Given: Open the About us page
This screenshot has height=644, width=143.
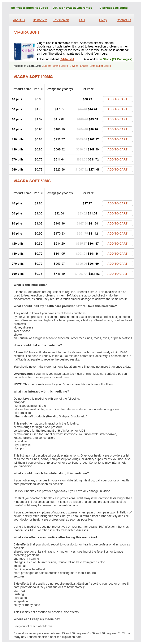Looking at the screenshot, I should (x=19, y=20).
